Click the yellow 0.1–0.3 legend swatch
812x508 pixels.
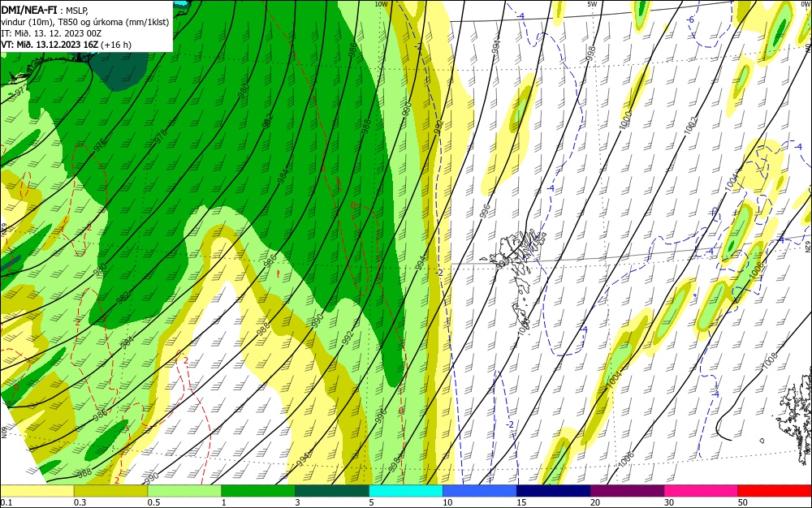pyautogui.click(x=37, y=491)
